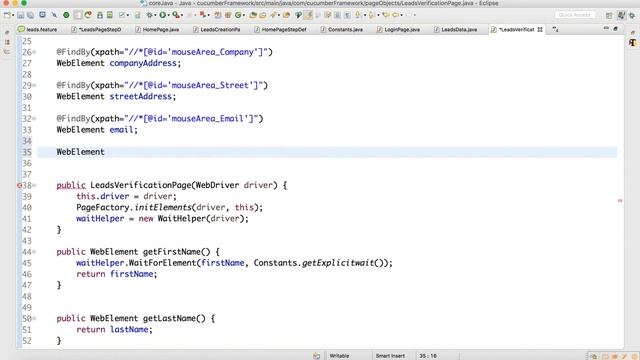Click the red overview ruler error mark

tap(620, 200)
